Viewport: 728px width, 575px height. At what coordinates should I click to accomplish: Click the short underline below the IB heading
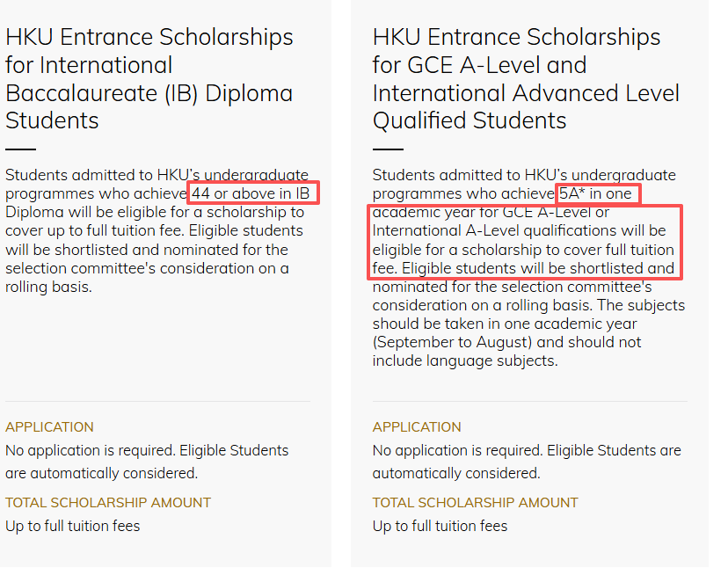(x=20, y=149)
